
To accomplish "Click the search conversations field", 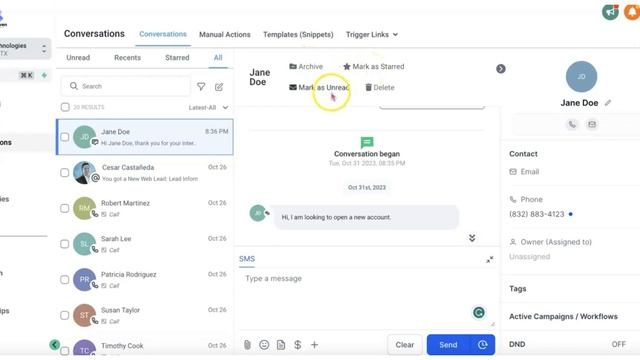I will 125,86.
